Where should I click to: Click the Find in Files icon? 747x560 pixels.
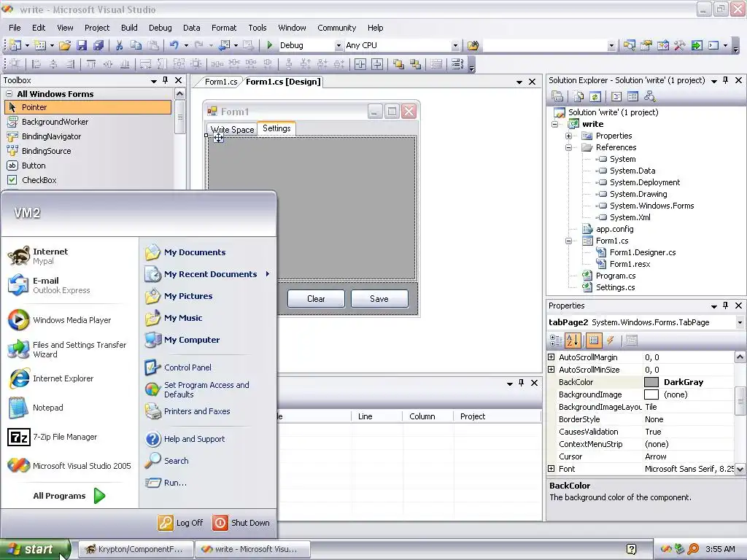point(473,45)
